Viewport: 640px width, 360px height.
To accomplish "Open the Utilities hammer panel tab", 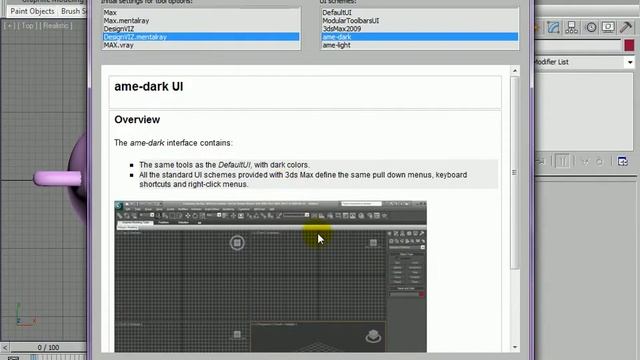I will coord(626,27).
